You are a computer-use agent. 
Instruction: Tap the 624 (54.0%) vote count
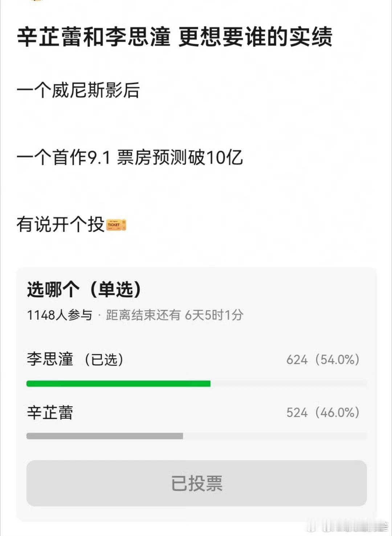(x=323, y=360)
